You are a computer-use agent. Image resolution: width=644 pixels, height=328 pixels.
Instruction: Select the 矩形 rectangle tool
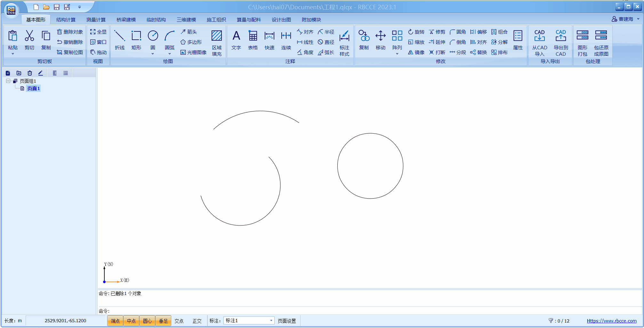point(136,40)
